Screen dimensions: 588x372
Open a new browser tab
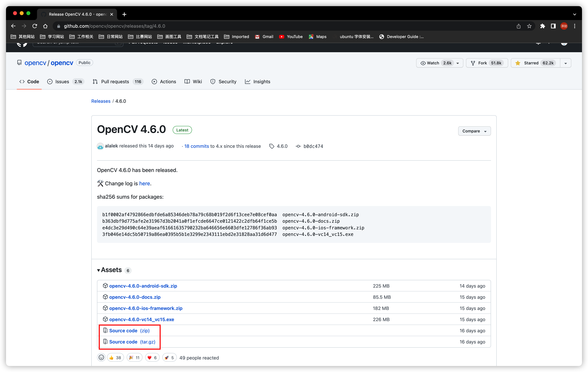click(x=124, y=14)
